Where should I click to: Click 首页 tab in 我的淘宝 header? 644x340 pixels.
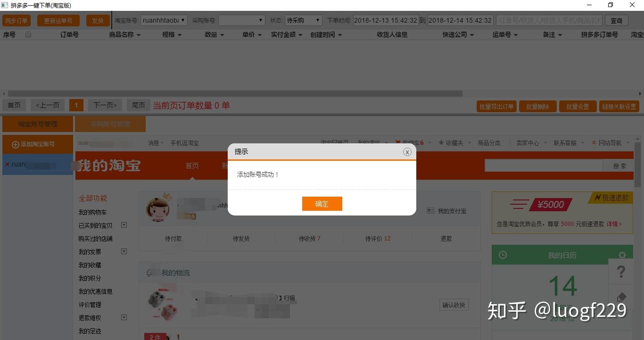tap(192, 166)
